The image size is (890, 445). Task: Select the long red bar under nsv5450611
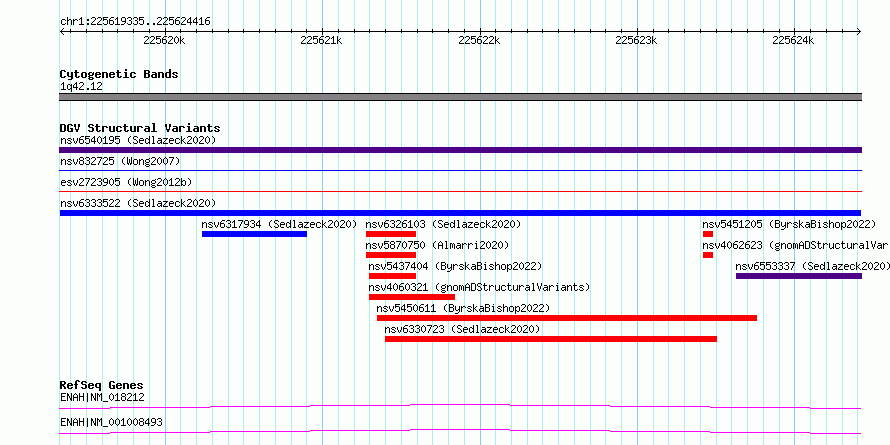567,318
